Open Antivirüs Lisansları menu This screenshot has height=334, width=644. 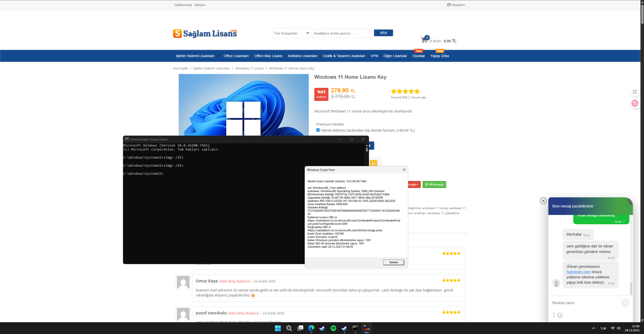point(302,56)
